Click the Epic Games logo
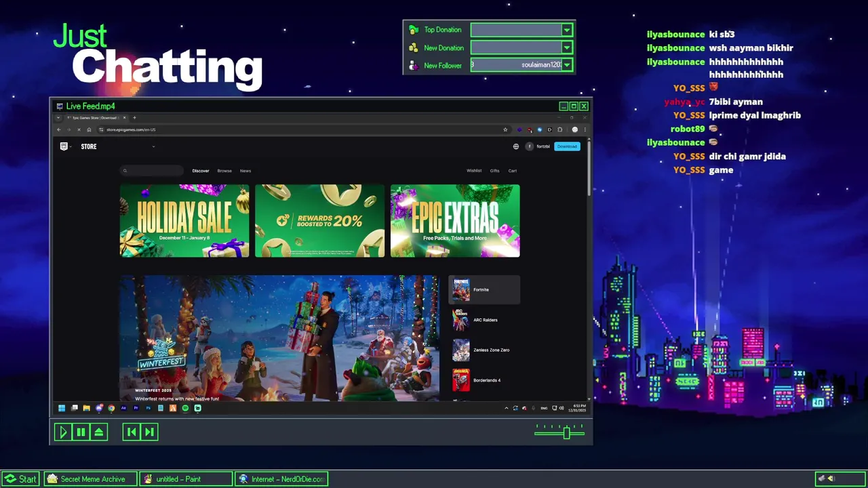This screenshot has width=868, height=488. (x=64, y=146)
